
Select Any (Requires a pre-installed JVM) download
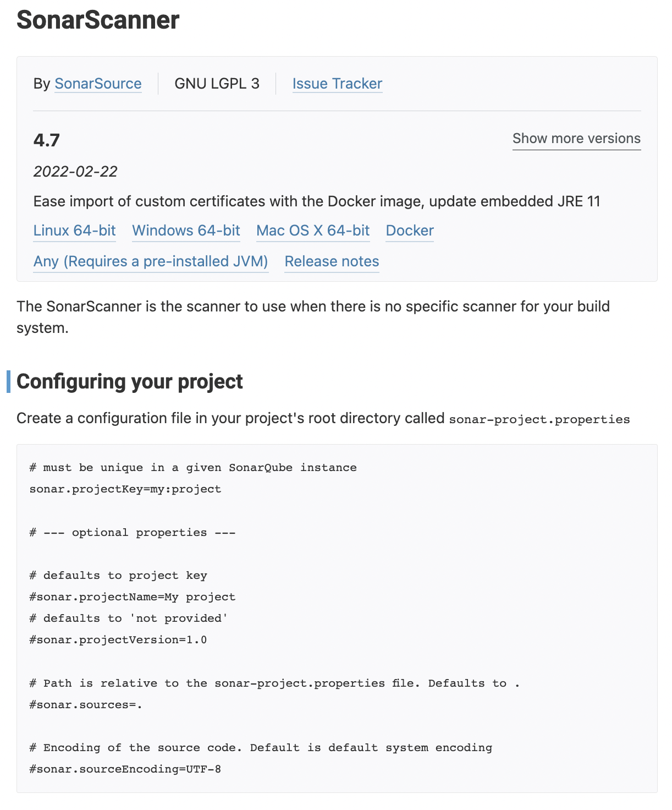pos(151,261)
